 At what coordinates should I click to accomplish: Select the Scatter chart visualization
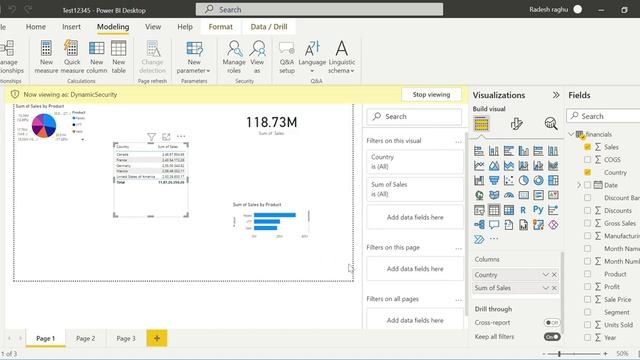click(509, 180)
